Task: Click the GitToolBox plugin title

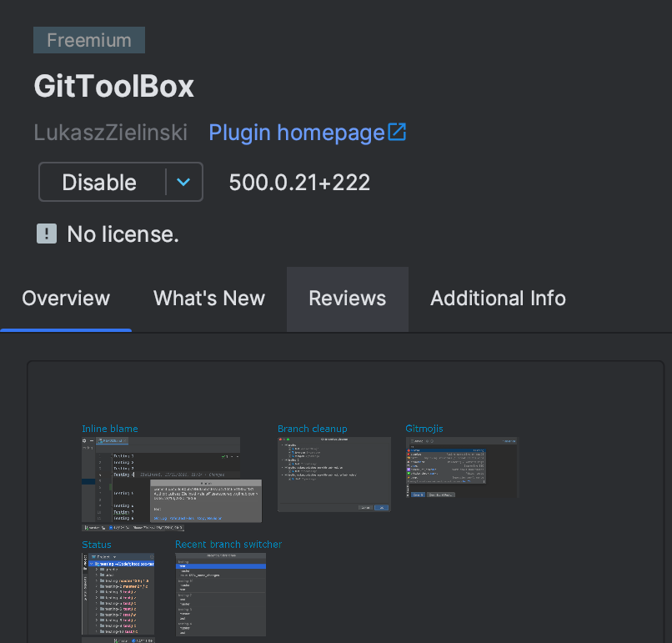Action: (114, 86)
